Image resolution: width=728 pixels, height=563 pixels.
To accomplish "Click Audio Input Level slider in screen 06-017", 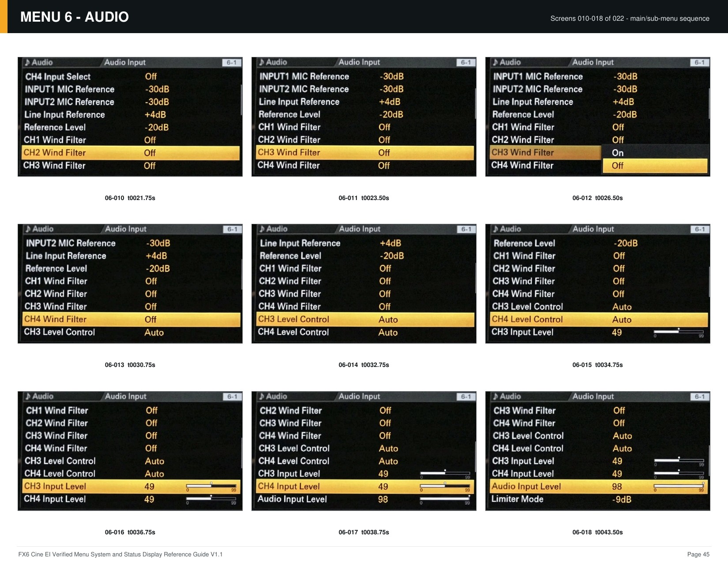I will pyautogui.click(x=445, y=499).
